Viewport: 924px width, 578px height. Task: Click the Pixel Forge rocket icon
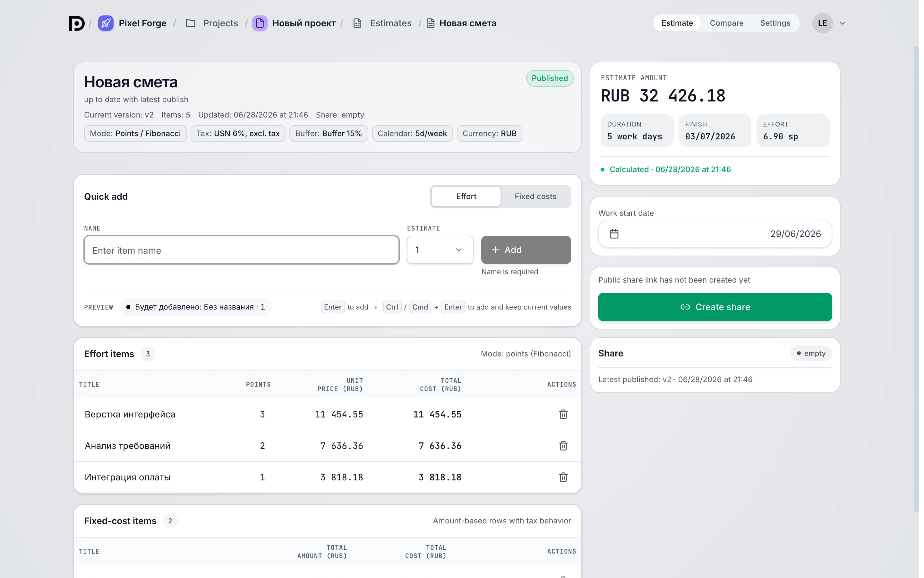(x=106, y=23)
